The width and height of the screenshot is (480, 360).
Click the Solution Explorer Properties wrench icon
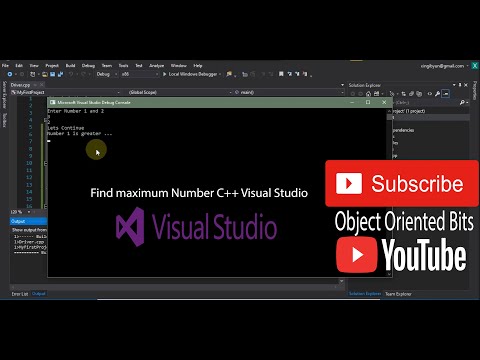pos(437,94)
